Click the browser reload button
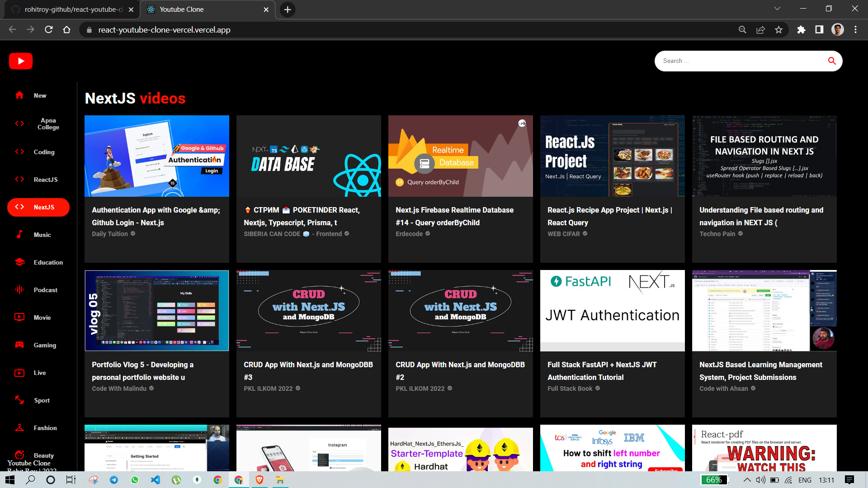Image resolution: width=868 pixels, height=488 pixels. [x=49, y=30]
